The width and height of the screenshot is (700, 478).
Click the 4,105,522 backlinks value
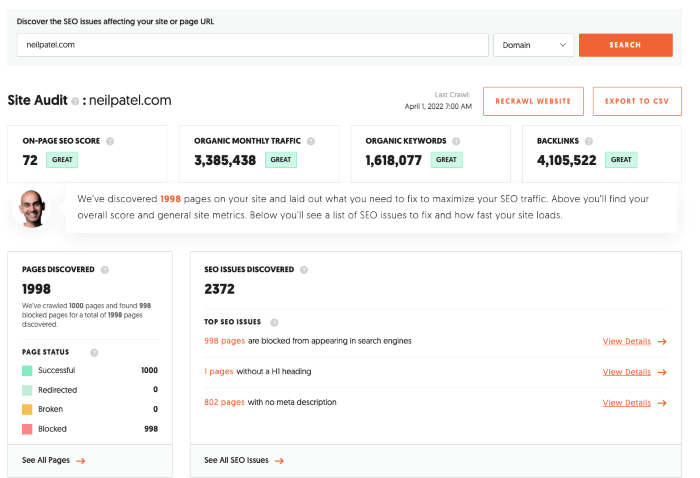point(567,160)
